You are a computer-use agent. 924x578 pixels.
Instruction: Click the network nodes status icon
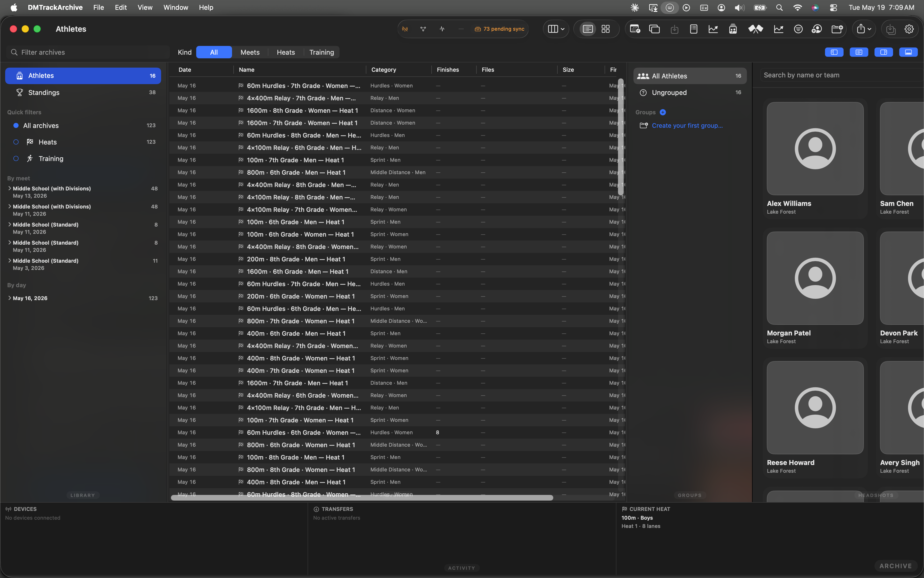click(423, 29)
